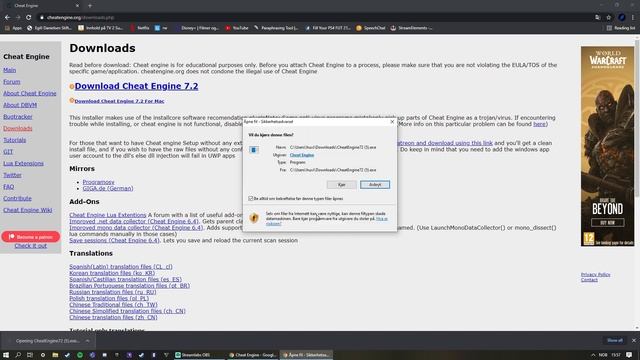Open the Lua Extensions sidebar link
640x360 pixels.
pyautogui.click(x=23, y=163)
